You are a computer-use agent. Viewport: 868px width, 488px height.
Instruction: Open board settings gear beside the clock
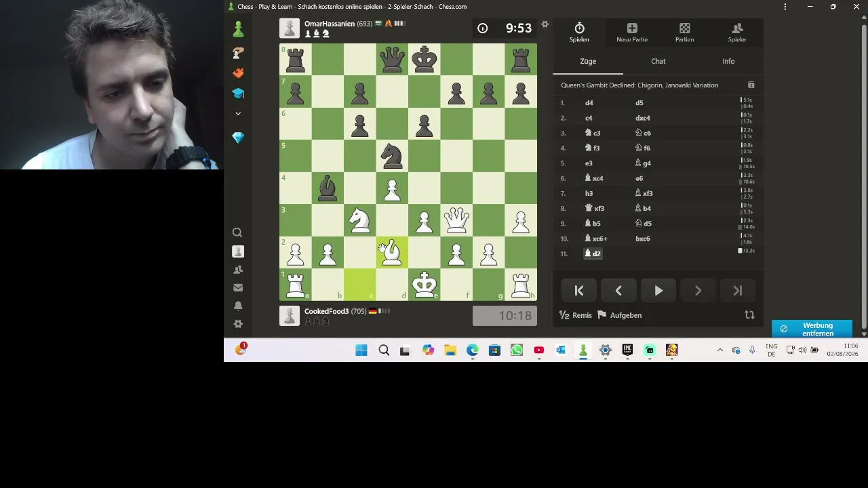pyautogui.click(x=545, y=25)
